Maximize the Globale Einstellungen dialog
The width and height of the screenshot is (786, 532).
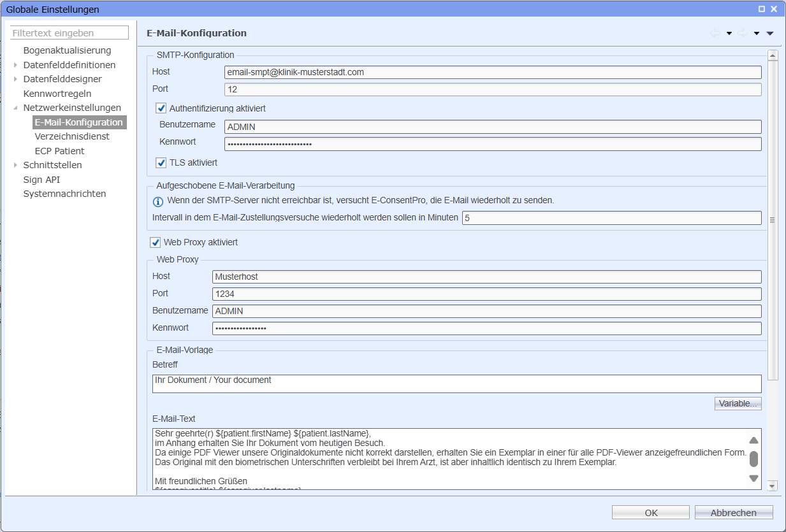pos(762,9)
